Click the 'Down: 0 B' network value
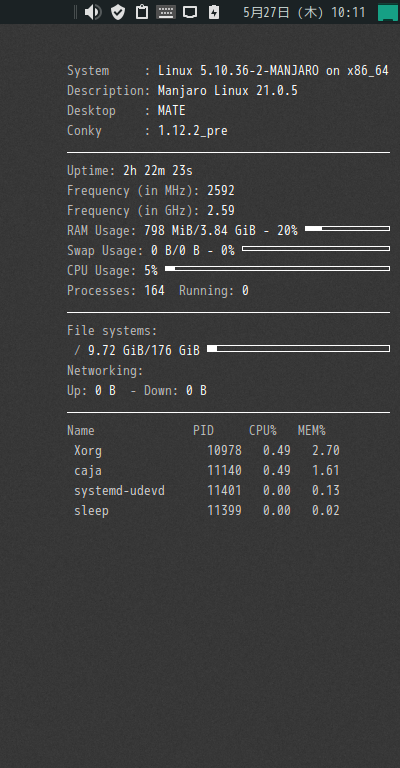Viewport: 400px width, 768px height. pos(175,391)
